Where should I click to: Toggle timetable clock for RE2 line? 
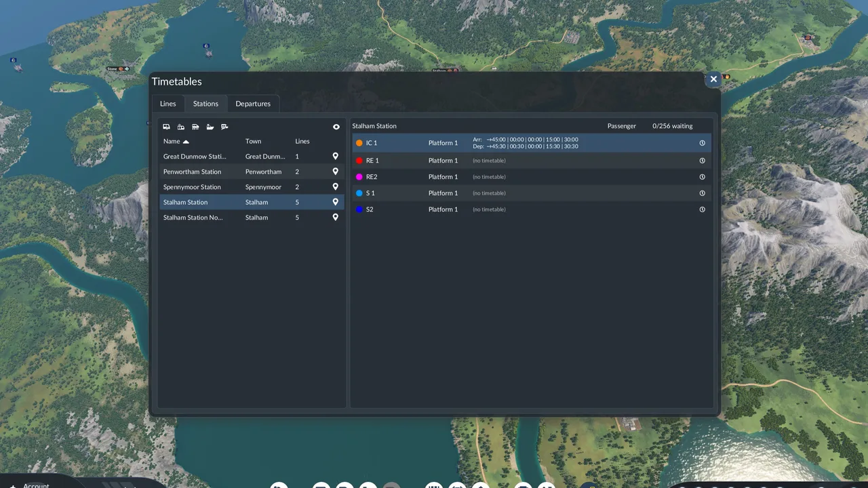[702, 177]
